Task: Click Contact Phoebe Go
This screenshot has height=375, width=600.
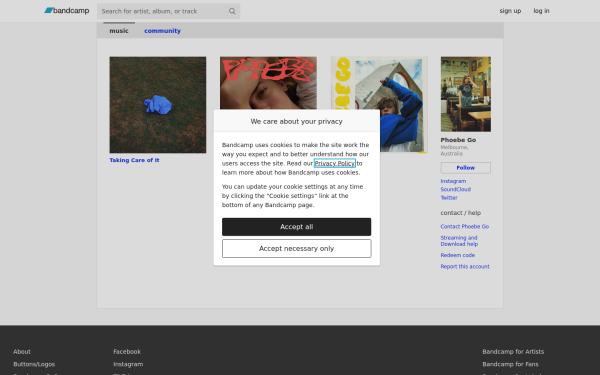Action: (465, 227)
